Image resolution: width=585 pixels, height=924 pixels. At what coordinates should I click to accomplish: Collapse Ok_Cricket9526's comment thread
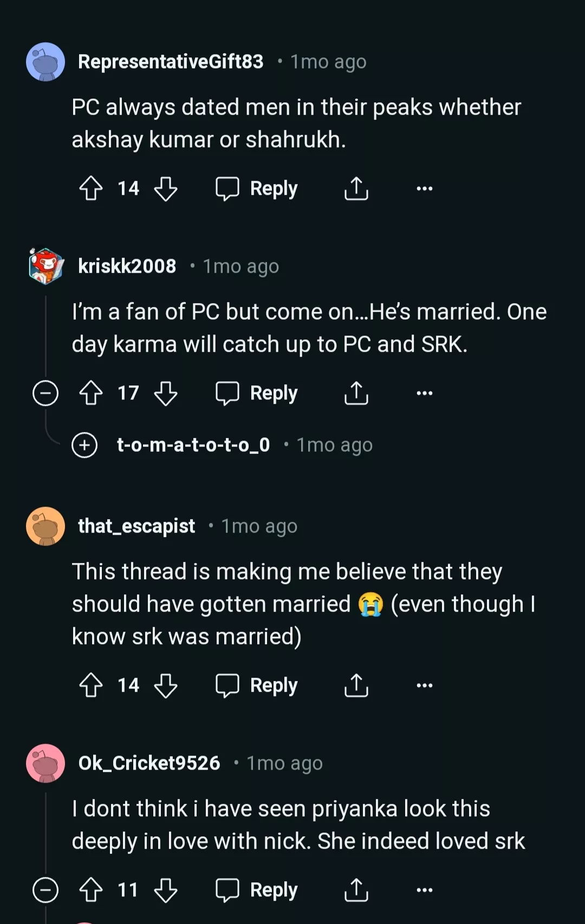click(45, 890)
